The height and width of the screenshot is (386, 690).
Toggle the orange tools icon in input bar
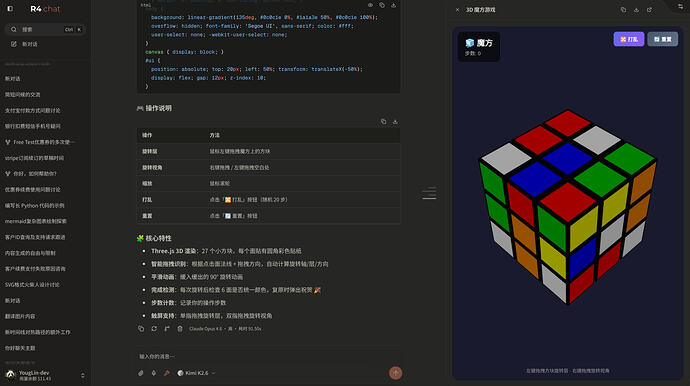coord(167,373)
